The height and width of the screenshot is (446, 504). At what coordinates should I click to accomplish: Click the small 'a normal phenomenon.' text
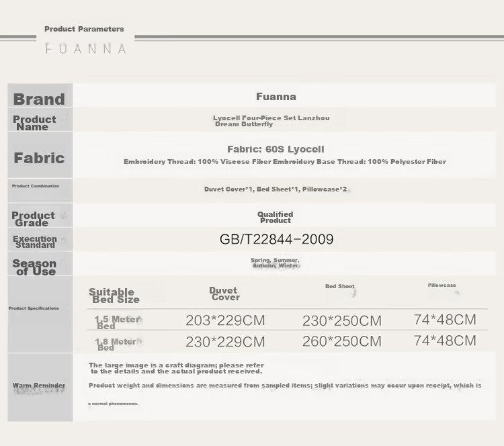coord(113,404)
